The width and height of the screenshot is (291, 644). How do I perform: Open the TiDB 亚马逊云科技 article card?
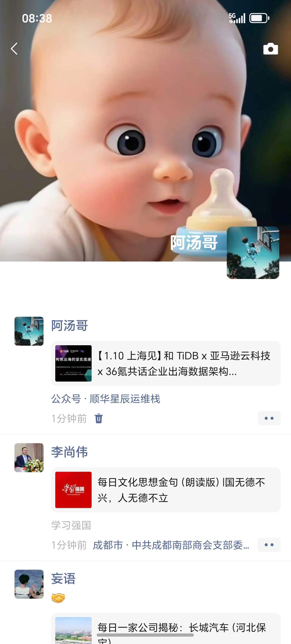166,363
